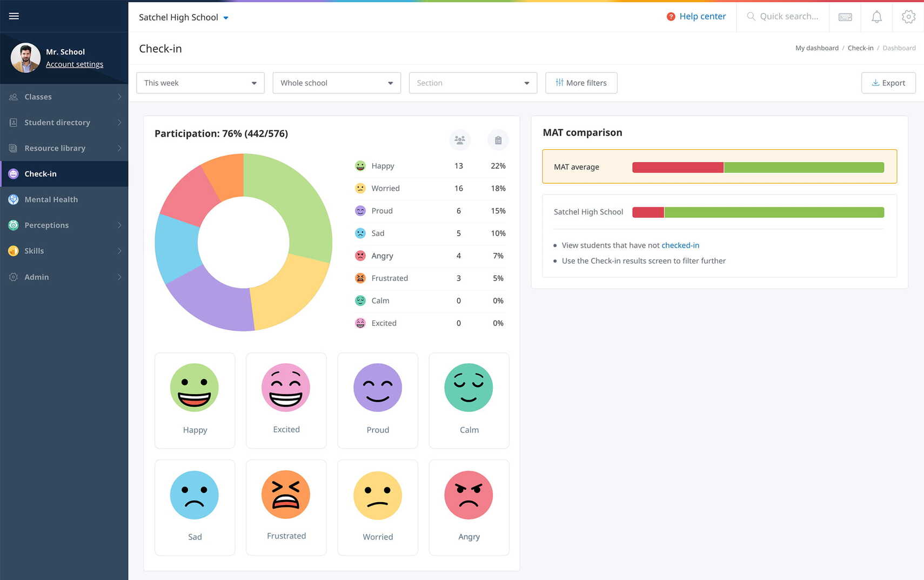Click the Admin gear sidebar icon
The height and width of the screenshot is (580, 924).
coord(14,277)
